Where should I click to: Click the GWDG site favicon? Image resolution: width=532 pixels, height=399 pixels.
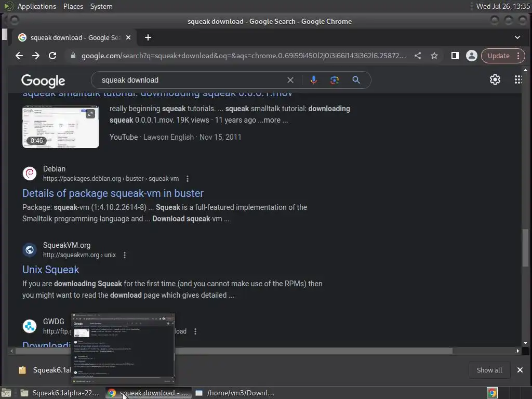pos(30,326)
